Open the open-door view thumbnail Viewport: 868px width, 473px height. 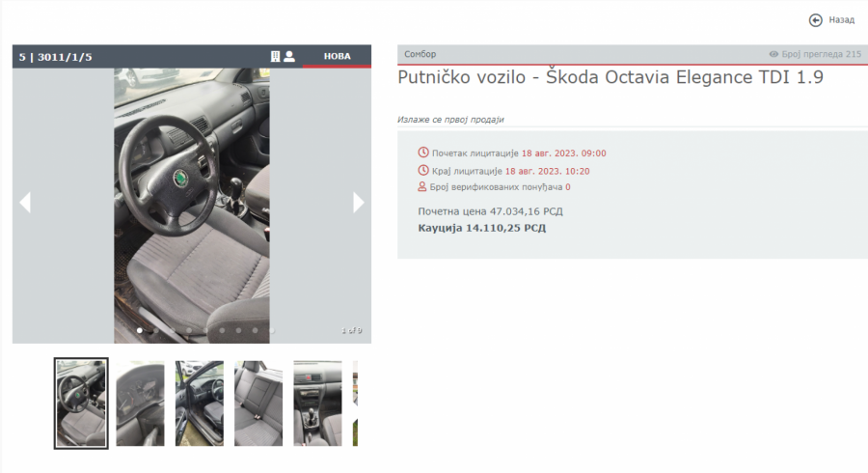pyautogui.click(x=200, y=403)
